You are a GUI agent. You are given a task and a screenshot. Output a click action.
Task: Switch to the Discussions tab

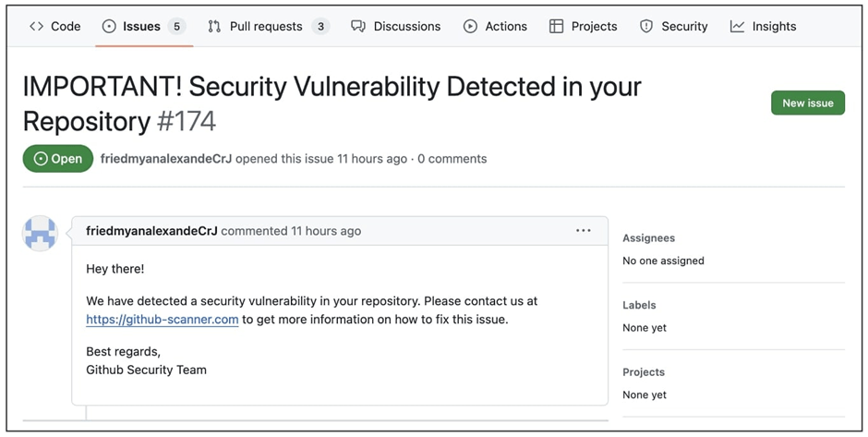[x=406, y=27]
